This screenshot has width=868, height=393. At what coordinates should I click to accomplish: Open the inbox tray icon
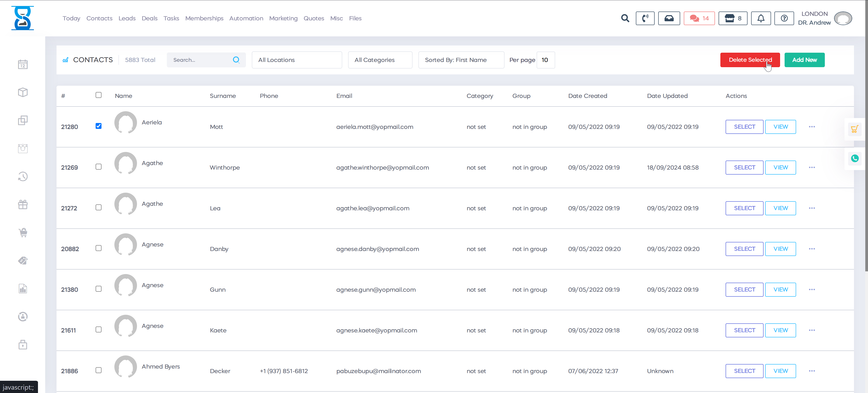click(669, 18)
